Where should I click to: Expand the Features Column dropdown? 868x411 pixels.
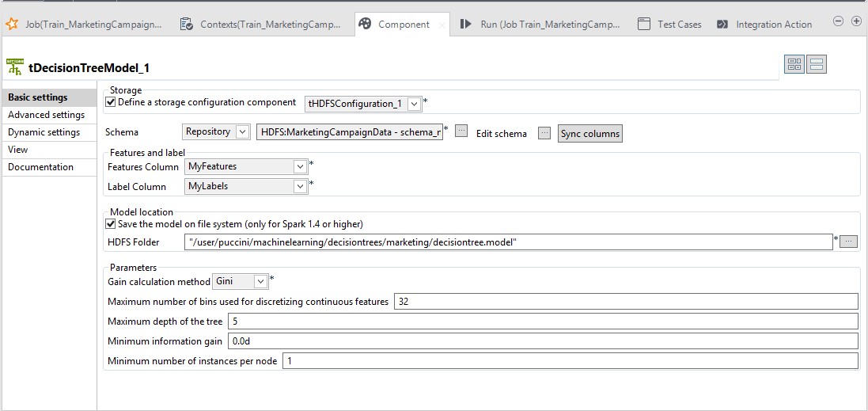pos(299,166)
